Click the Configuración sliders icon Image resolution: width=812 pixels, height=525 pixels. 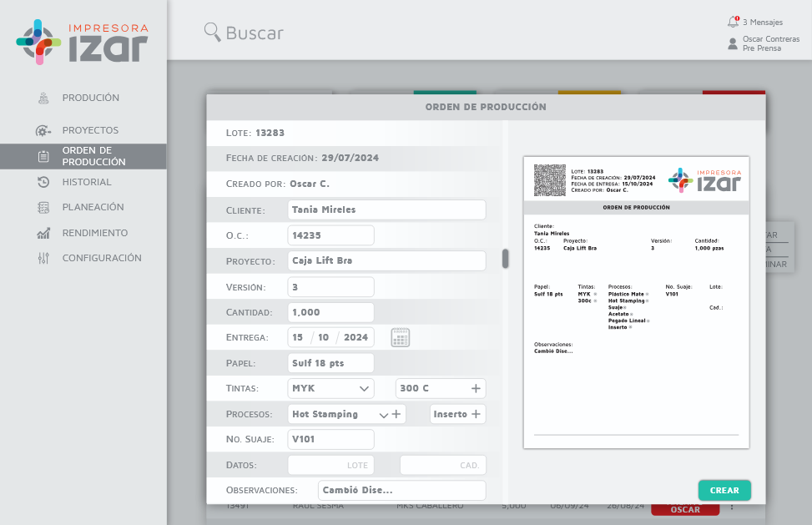click(x=43, y=258)
